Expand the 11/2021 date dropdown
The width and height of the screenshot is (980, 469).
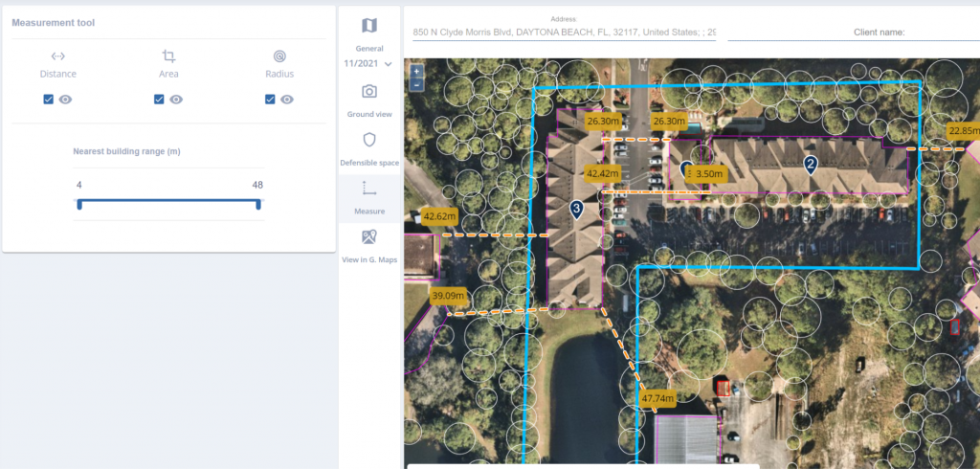[x=368, y=64]
